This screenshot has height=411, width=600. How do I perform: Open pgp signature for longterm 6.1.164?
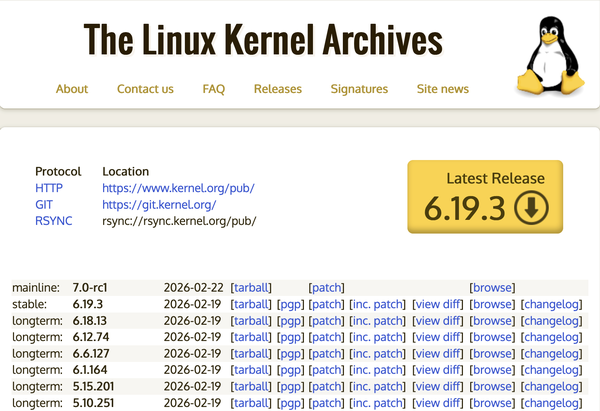(291, 370)
